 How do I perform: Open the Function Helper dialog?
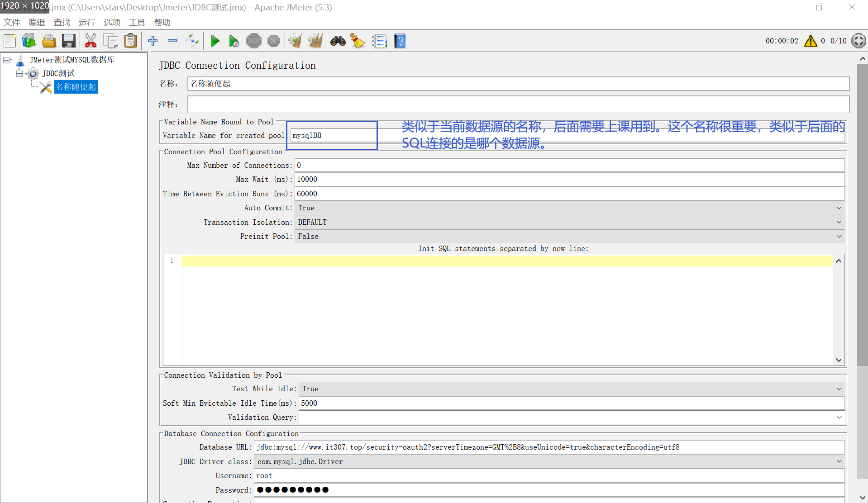tap(380, 41)
